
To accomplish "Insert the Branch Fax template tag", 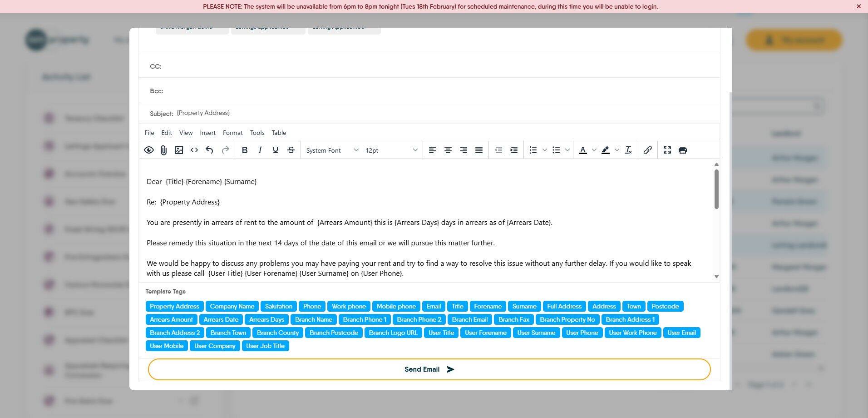I will [514, 320].
